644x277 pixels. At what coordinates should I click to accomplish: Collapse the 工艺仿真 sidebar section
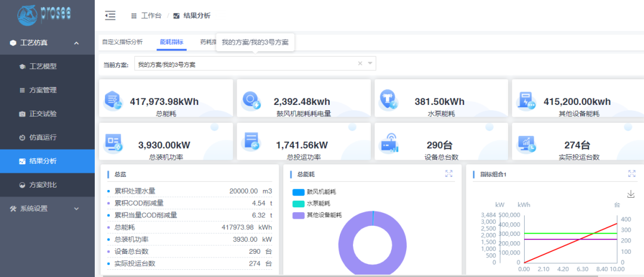pyautogui.click(x=76, y=43)
